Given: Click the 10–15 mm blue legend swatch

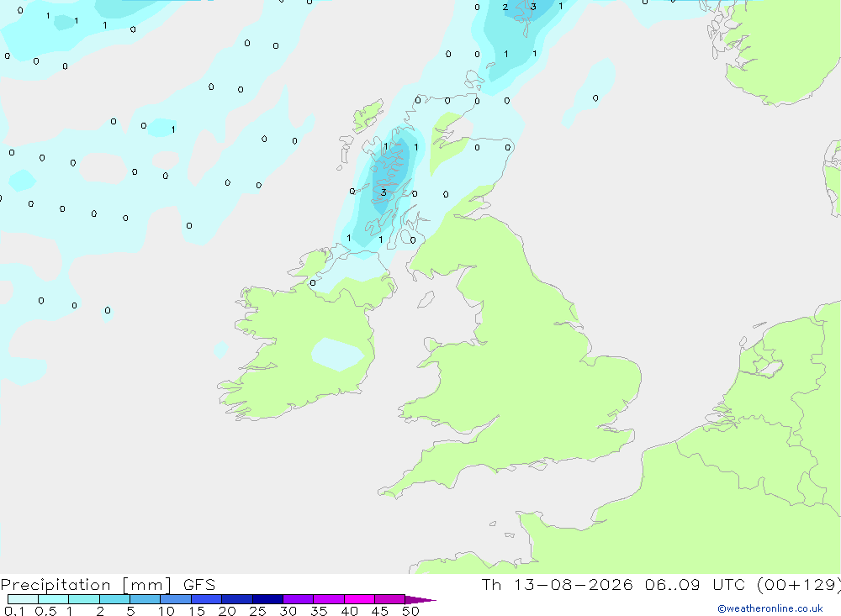Looking at the screenshot, I should 176,599.
